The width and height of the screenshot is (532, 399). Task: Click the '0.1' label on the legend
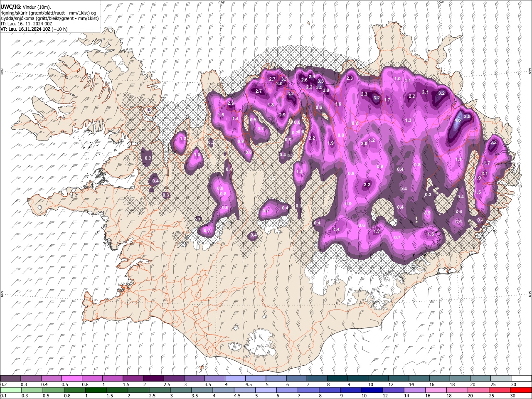pyautogui.click(x=3, y=396)
